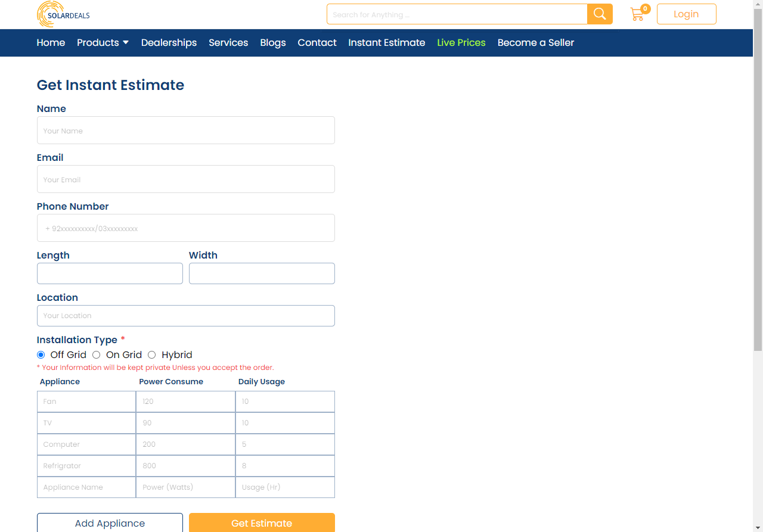Viewport: 763px width, 532px height.
Task: Focus the Your Location field
Action: tap(186, 316)
